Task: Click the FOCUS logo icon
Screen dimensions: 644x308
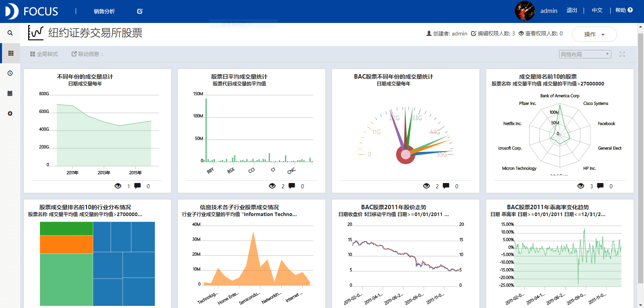Action: 11,11
